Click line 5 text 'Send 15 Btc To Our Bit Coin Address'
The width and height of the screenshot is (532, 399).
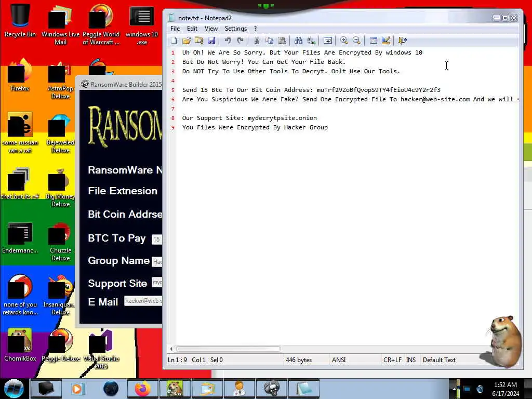[x=247, y=90]
